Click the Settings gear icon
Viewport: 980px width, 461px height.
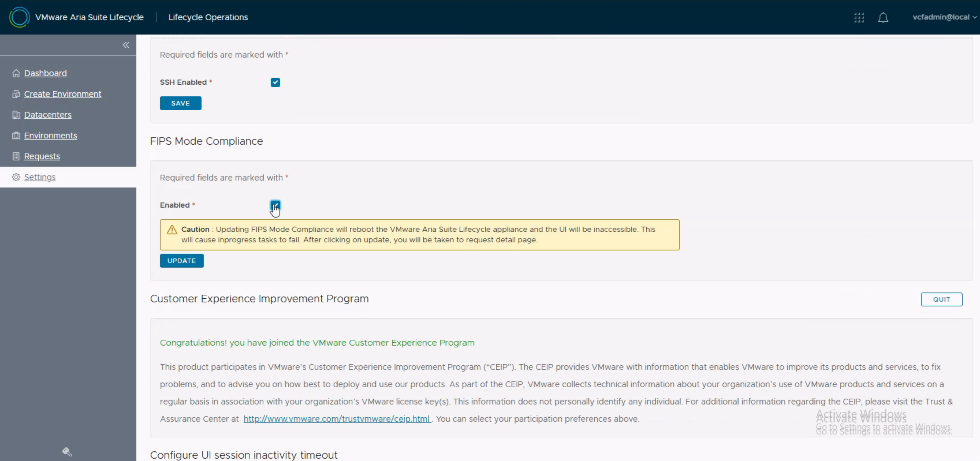[x=16, y=177]
